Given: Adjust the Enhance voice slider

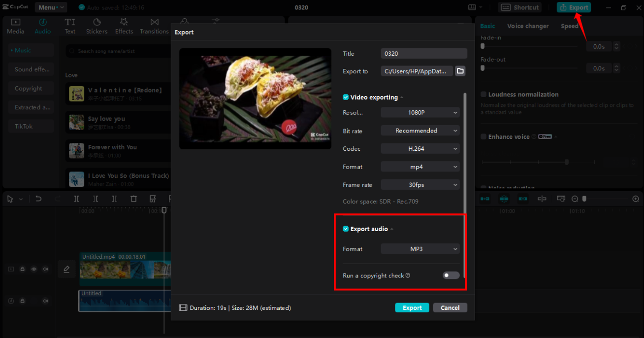Looking at the screenshot, I should click(567, 162).
